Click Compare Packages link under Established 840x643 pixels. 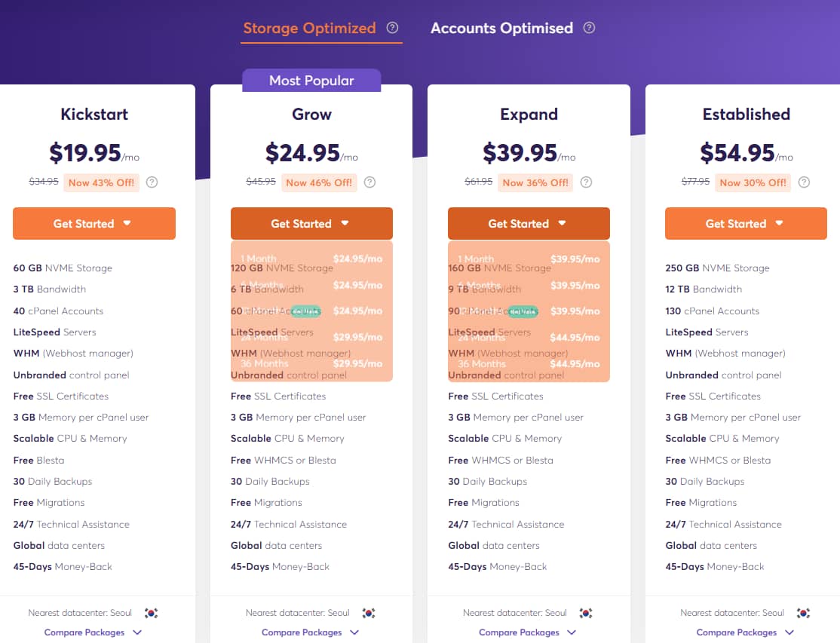745,632
